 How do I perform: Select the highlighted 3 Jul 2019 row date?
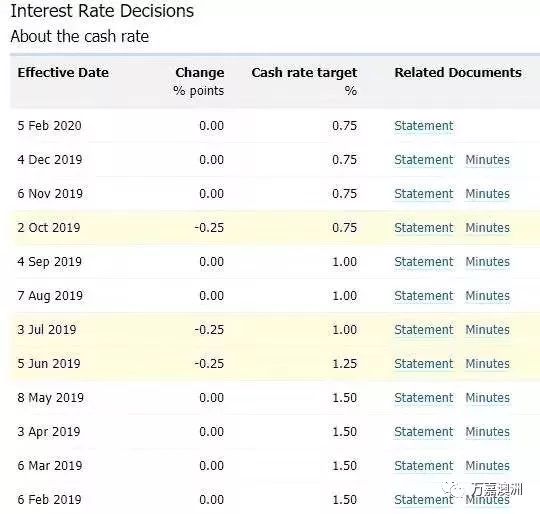(x=47, y=329)
